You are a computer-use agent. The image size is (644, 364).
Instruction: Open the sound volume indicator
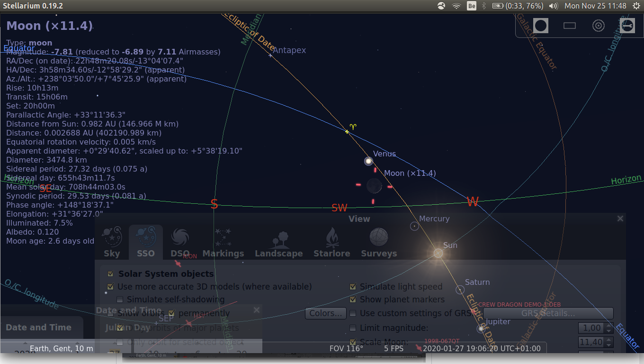553,6
